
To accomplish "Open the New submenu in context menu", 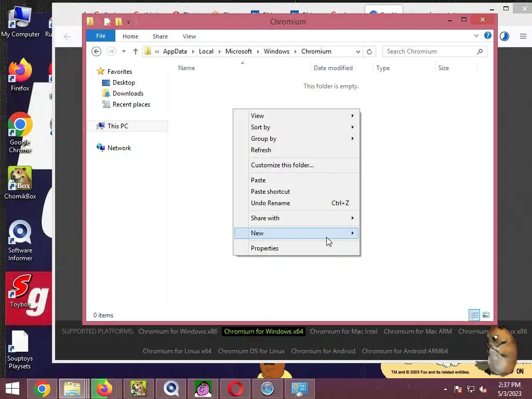I will point(296,233).
